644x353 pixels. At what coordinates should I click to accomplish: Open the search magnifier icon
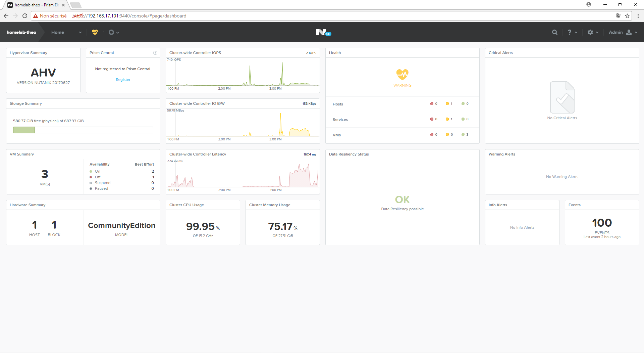(555, 32)
